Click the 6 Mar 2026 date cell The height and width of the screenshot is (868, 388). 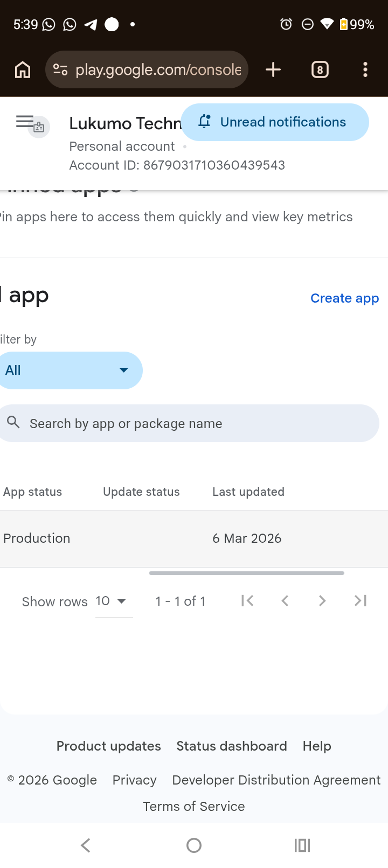click(247, 538)
